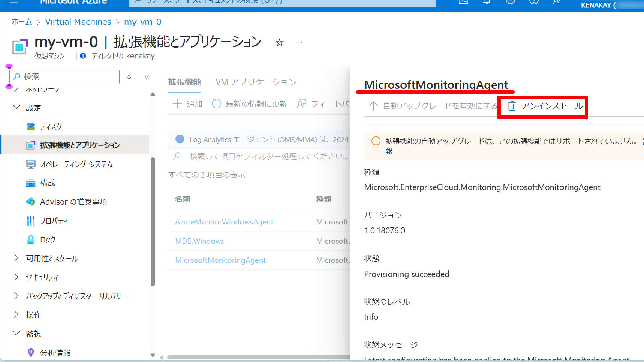Select the 拡張機能 tab
The width and height of the screenshot is (644, 362).
click(184, 82)
